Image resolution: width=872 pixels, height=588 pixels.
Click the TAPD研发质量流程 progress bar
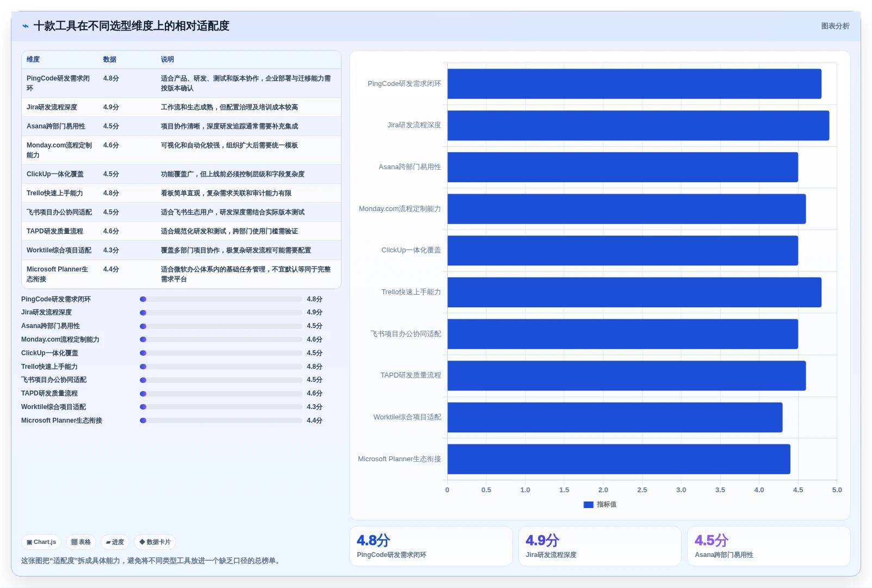(221, 394)
